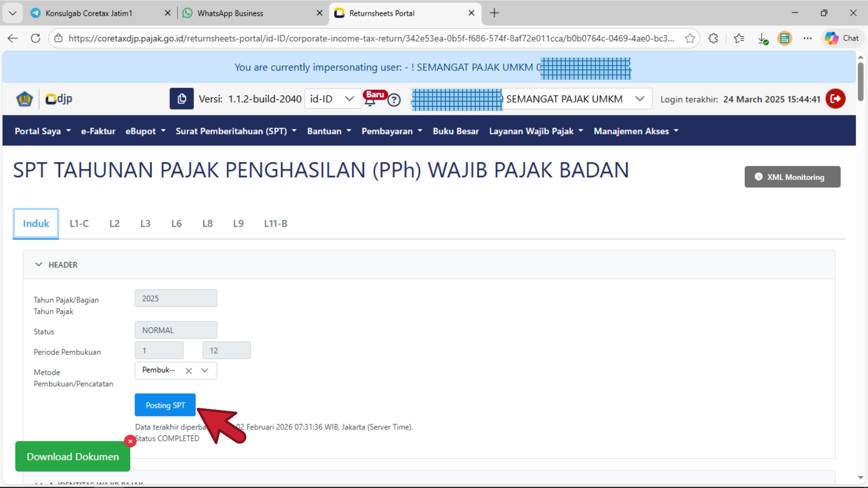The width and height of the screenshot is (868, 488).
Task: Click the copy document icon beside Versi
Action: (182, 99)
